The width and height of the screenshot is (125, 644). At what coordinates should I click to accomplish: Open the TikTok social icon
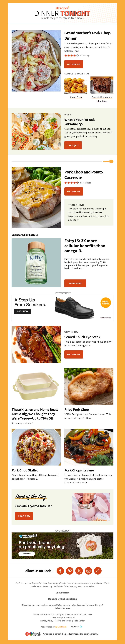coord(98,570)
